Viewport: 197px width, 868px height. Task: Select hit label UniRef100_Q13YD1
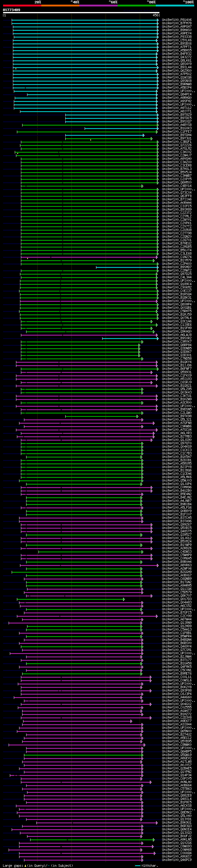click(177, 819)
